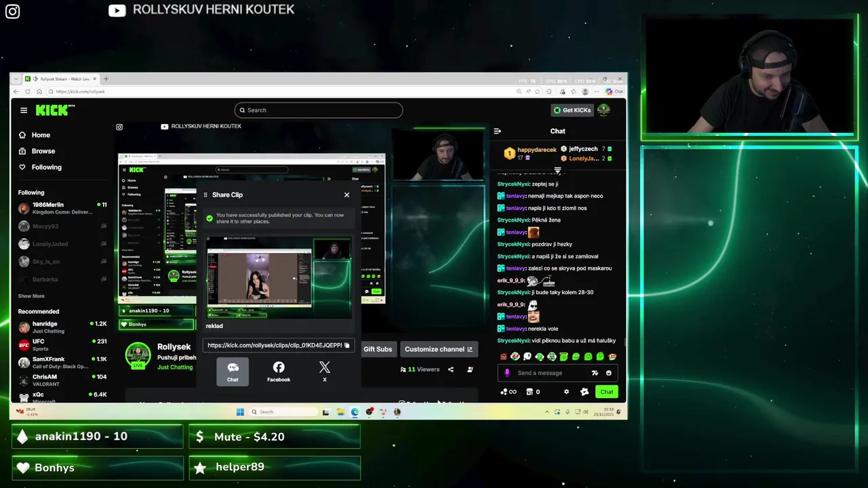The image size is (868, 488).
Task: Click Customize channel button
Action: [439, 349]
